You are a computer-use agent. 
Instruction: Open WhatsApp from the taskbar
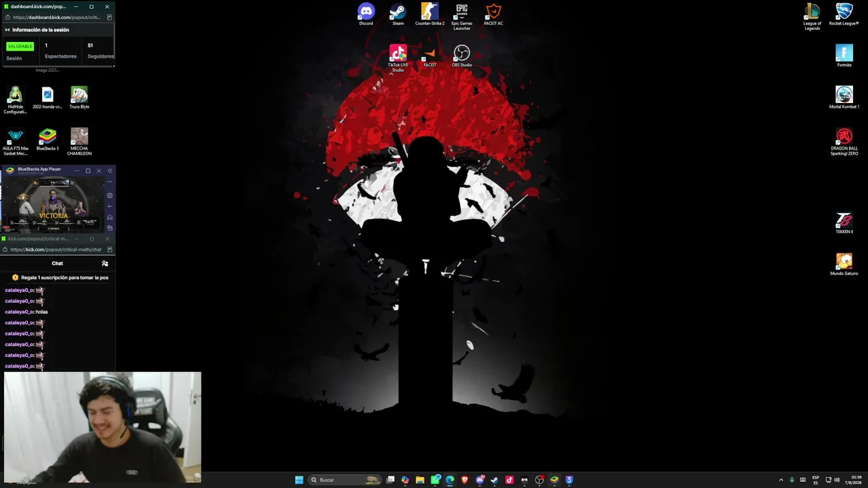coord(435,480)
